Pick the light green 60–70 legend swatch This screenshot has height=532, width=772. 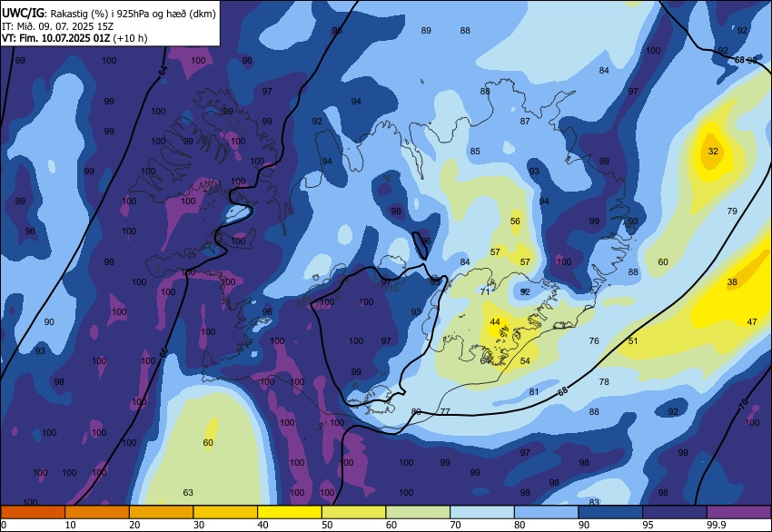click(x=418, y=512)
